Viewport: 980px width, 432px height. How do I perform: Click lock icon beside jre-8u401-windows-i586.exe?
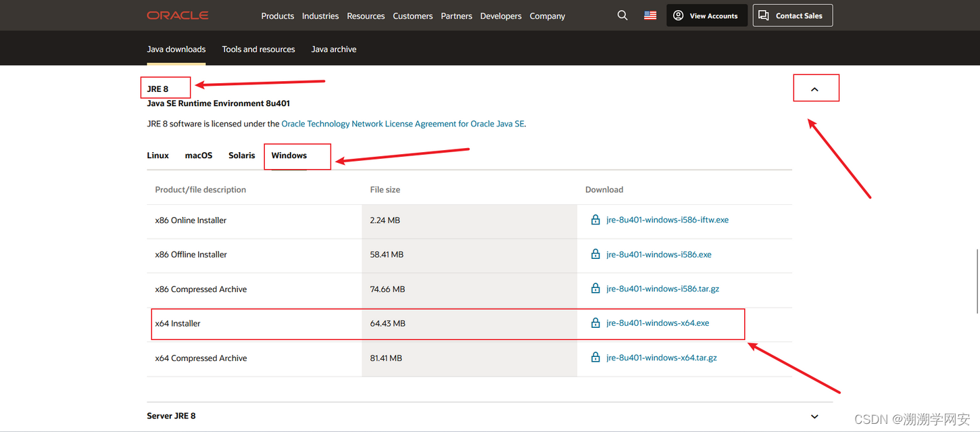[x=595, y=254]
